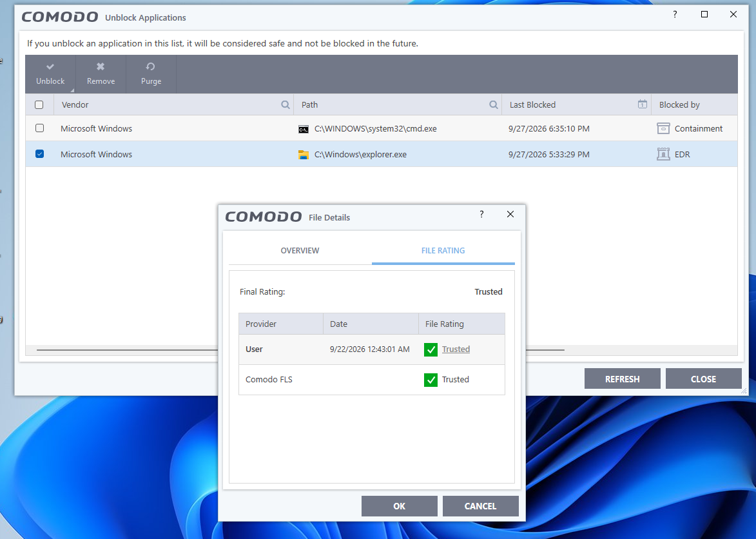Click the CLOSE button in Unblock Applications

(x=703, y=379)
